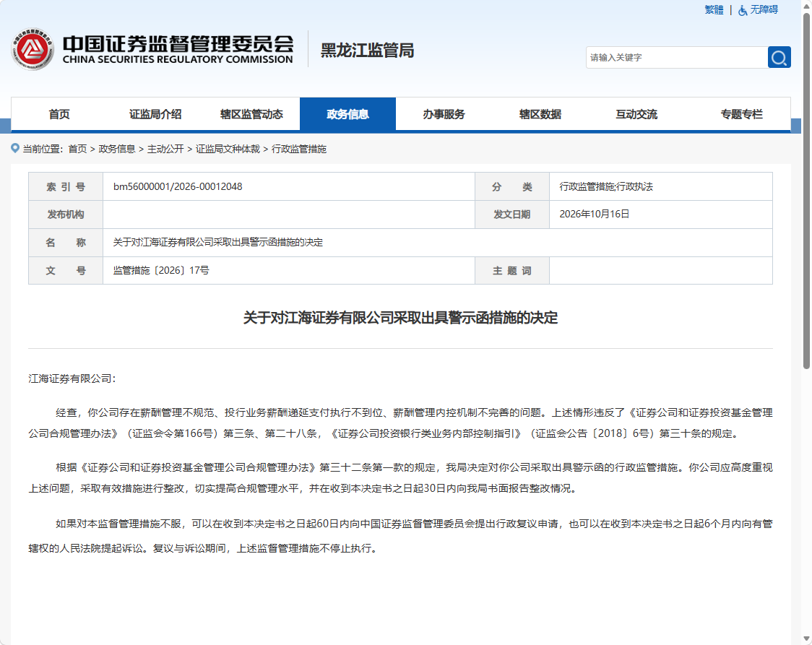Open the 无障碍 accessibility mode link
The height and width of the screenshot is (645, 812).
point(764,10)
